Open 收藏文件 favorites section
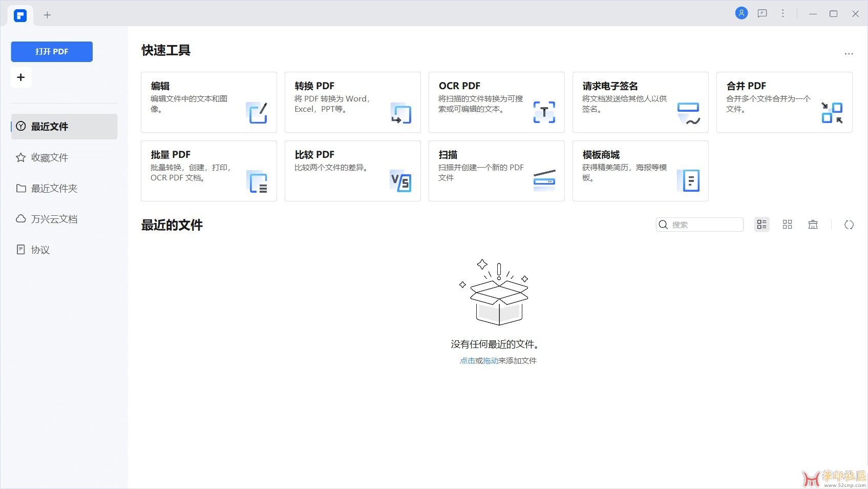Image resolution: width=868 pixels, height=489 pixels. tap(49, 158)
